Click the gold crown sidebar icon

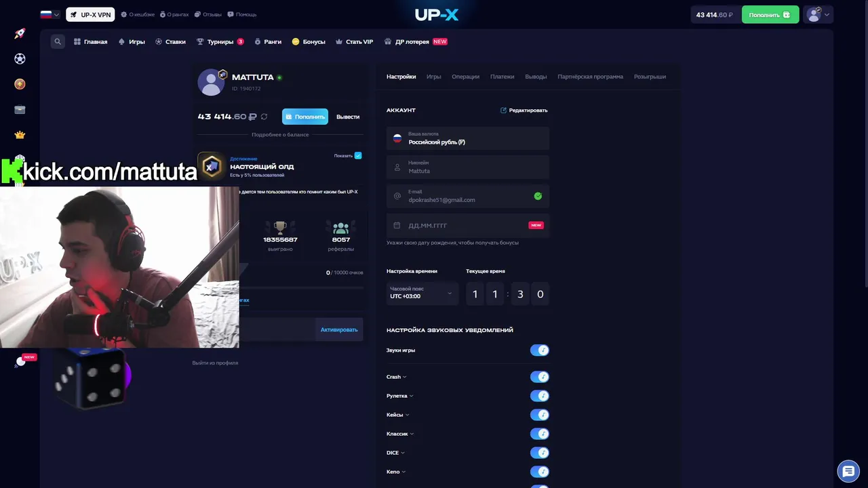point(20,135)
